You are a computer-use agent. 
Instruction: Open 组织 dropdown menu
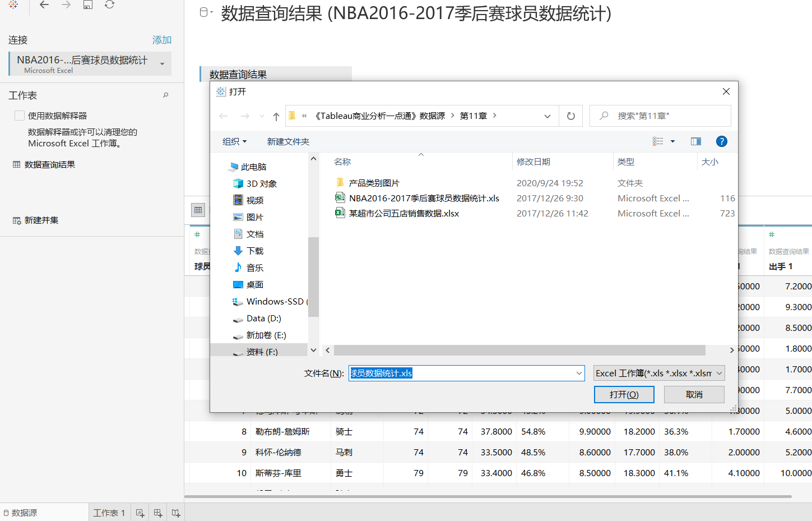(234, 141)
